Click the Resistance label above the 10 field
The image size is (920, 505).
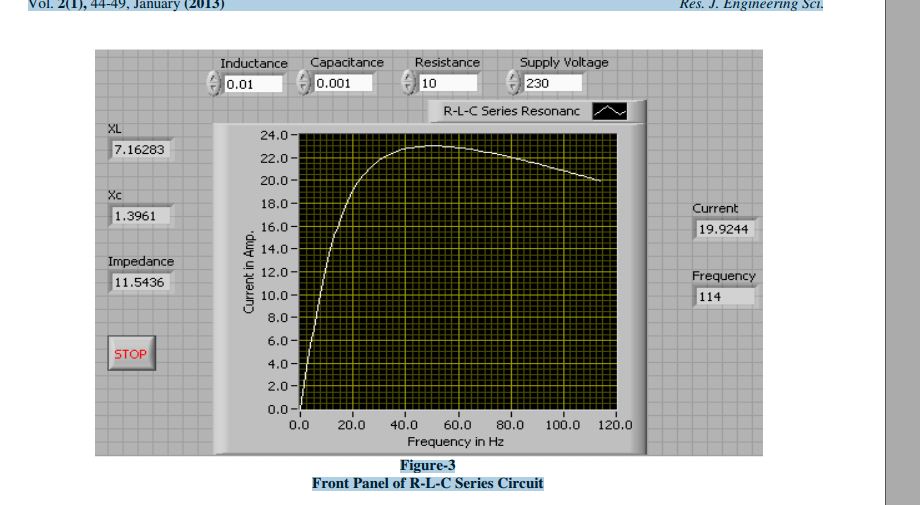pyautogui.click(x=447, y=62)
